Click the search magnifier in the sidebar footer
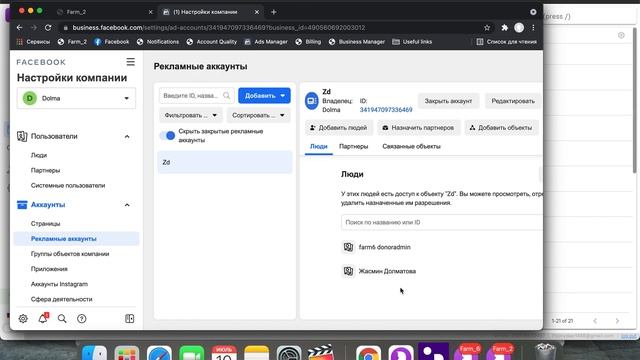The height and width of the screenshot is (360, 640). (62, 319)
